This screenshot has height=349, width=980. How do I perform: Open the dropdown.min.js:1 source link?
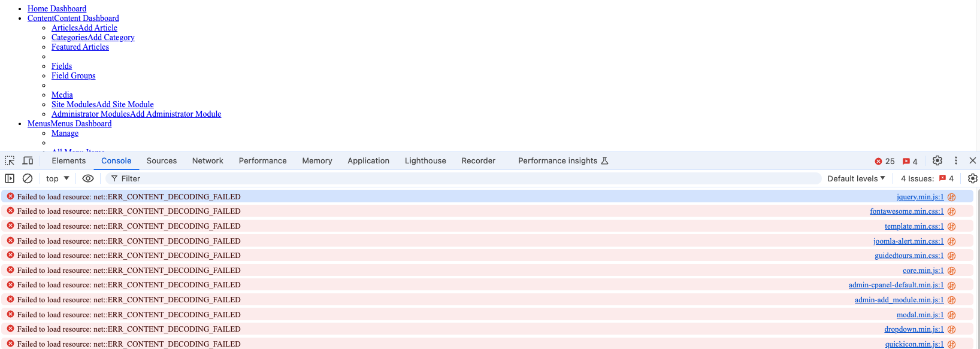coord(914,329)
